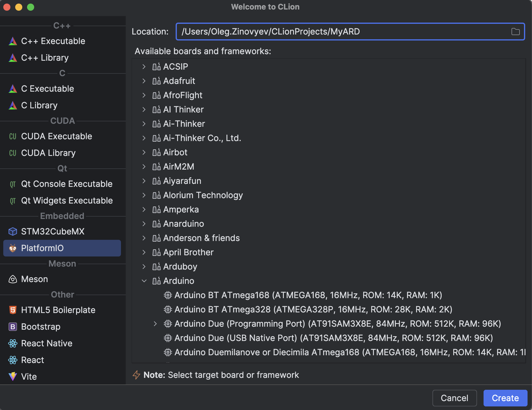Collapse the Arduino boards list
Screen dimensions: 532x410
point(144,281)
